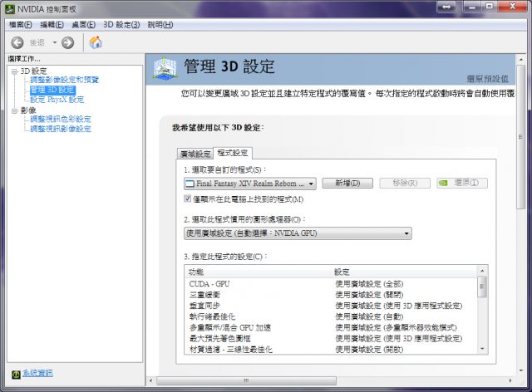Screen dimensions: 532x392
Task: Open the Home icon in toolbar
Action: [x=96, y=42]
